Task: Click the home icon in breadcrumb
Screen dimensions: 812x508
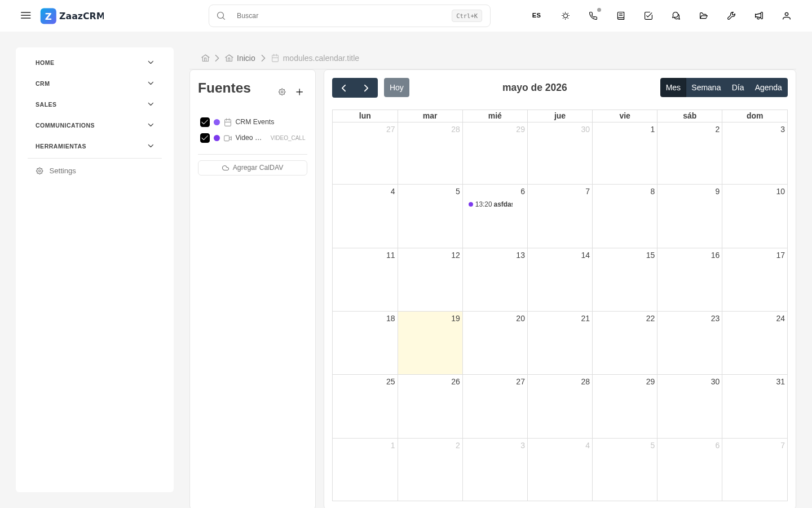Action: [205, 58]
